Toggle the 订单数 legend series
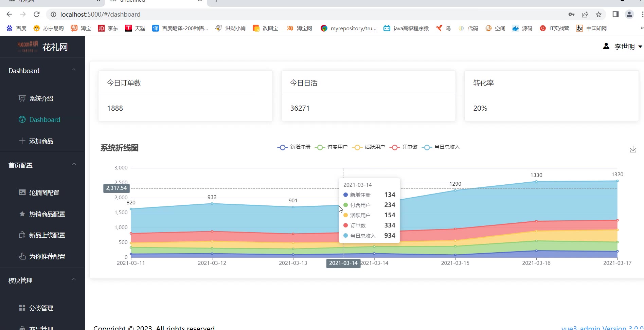 (x=404, y=147)
